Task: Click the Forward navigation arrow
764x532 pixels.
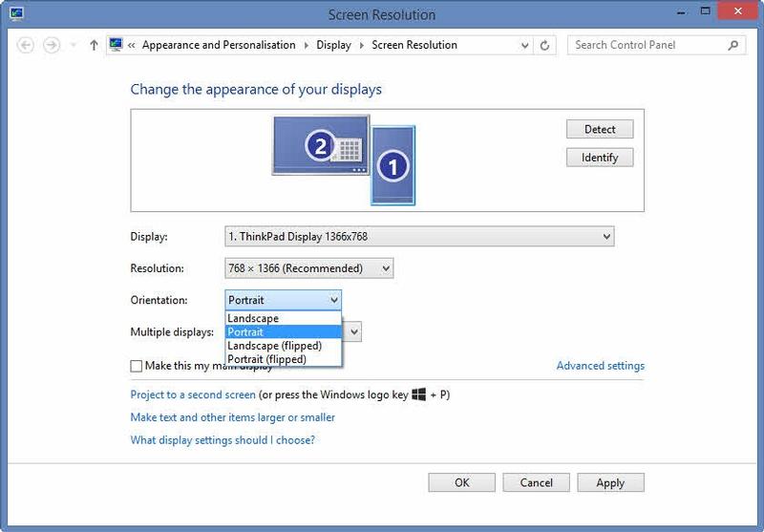Action: (52, 45)
